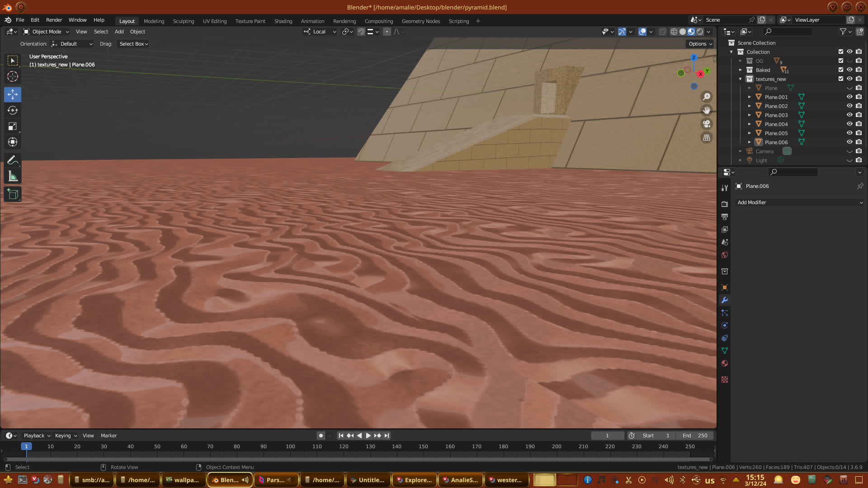
Task: Open Material properties tab
Action: click(725, 363)
